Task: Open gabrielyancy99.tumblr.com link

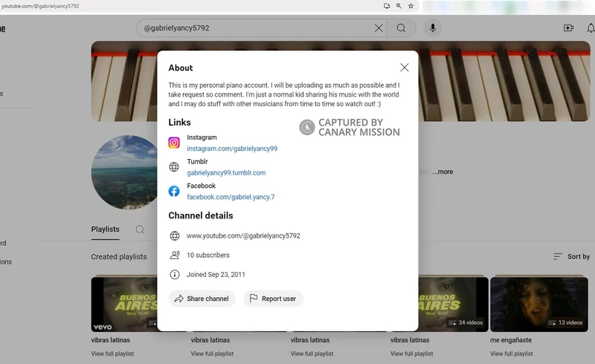Action: 226,172
